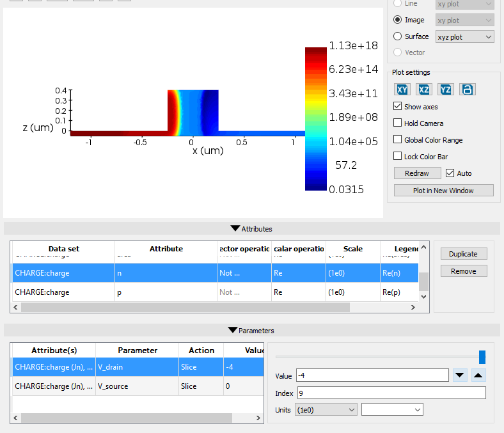Click attributes table left scroll arrow
Screen dimensions: 504x433
[x=15, y=307]
